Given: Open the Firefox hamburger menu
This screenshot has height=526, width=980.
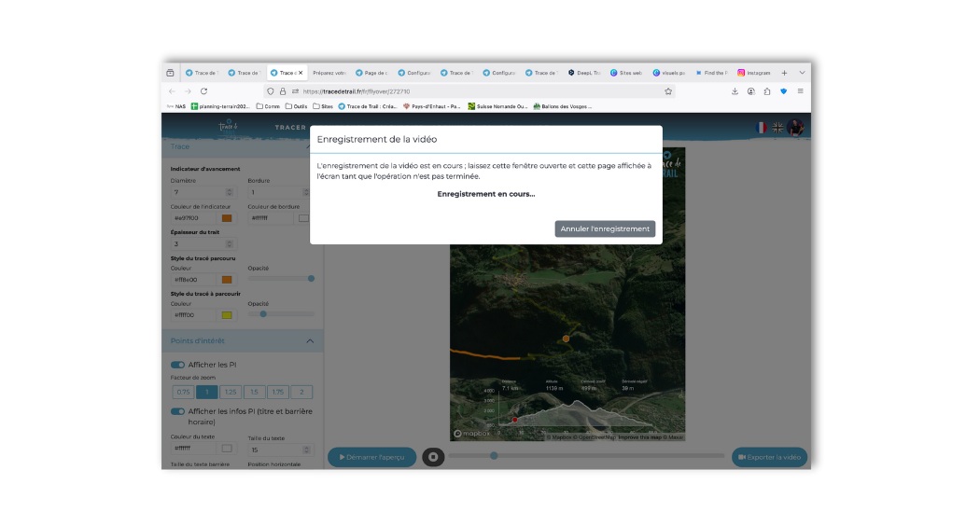Looking at the screenshot, I should pos(800,91).
